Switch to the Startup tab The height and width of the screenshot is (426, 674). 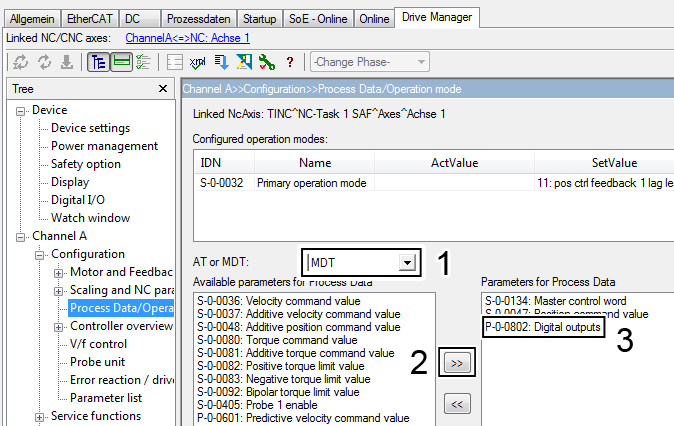260,19
